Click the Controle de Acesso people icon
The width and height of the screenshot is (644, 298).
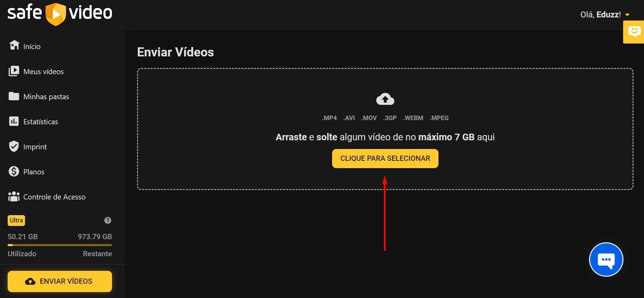point(14,197)
